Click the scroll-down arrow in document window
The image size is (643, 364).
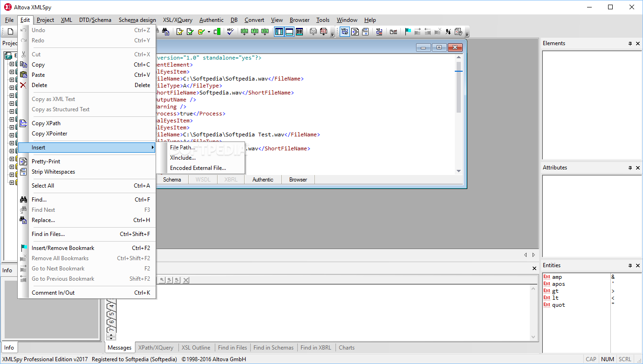(458, 171)
